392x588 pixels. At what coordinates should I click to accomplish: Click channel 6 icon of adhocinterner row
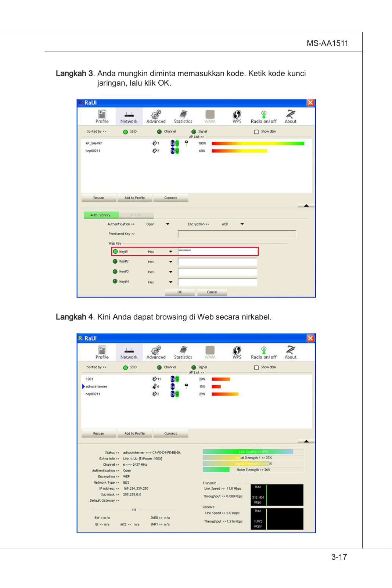pyautogui.click(x=155, y=386)
